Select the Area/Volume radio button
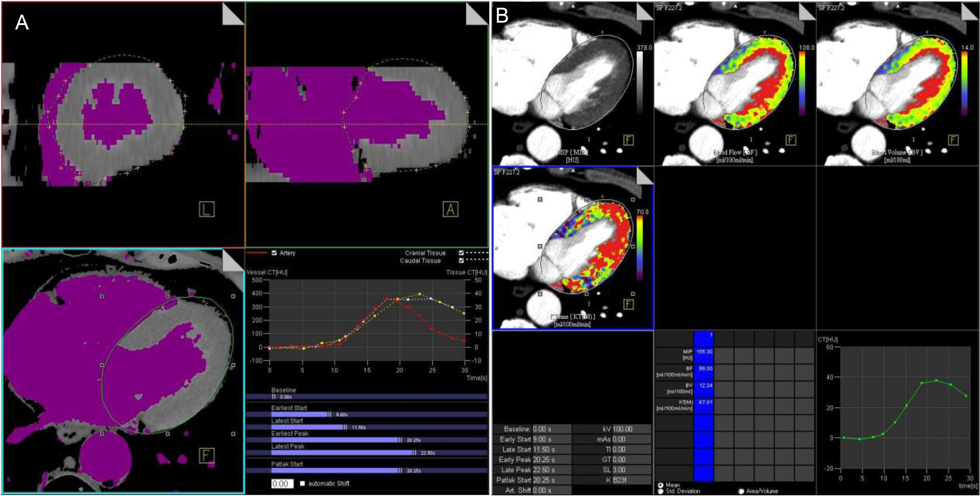The height and width of the screenshot is (496, 980). point(741,491)
